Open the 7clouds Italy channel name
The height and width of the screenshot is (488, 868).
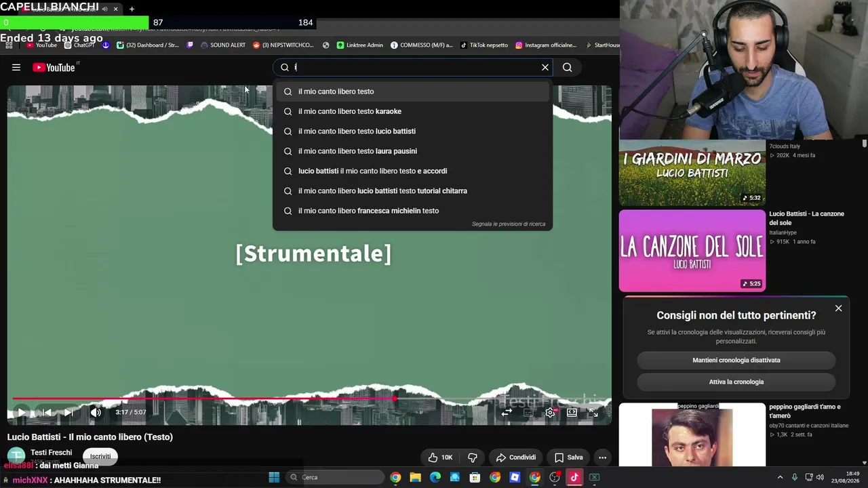785,146
